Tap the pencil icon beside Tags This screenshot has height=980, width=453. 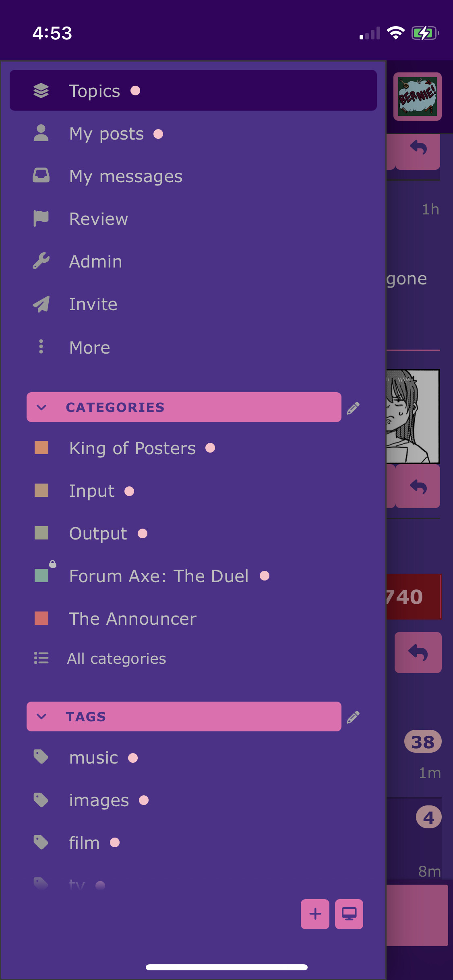pyautogui.click(x=353, y=717)
